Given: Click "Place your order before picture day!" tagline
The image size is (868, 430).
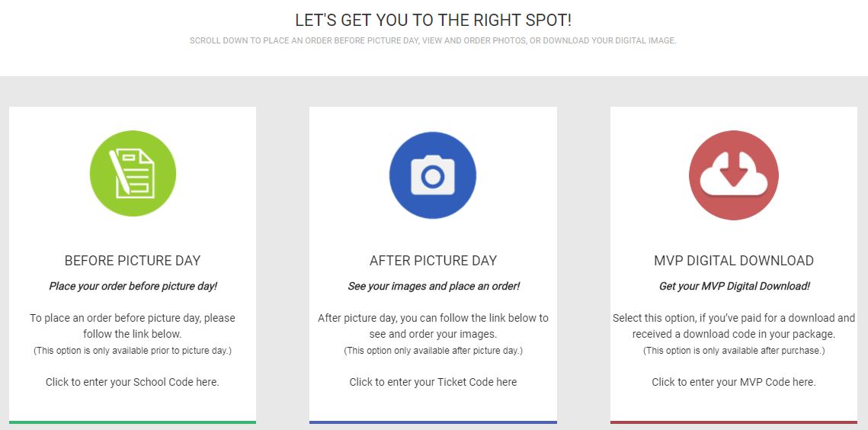Looking at the screenshot, I should coord(133,287).
